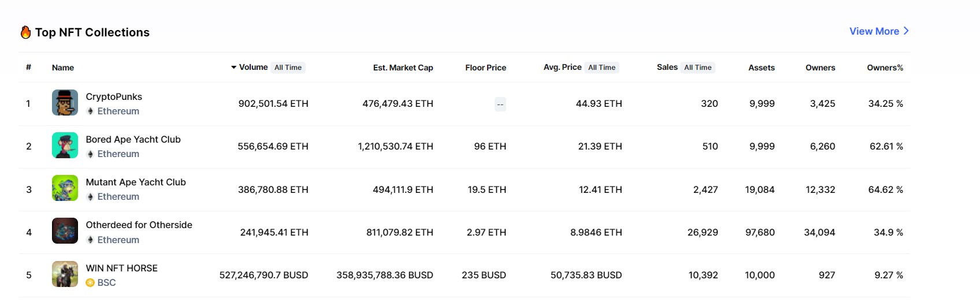This screenshot has height=302, width=980.
Task: Click the Otherdeed for Otherside thumbnail
Action: click(x=65, y=231)
